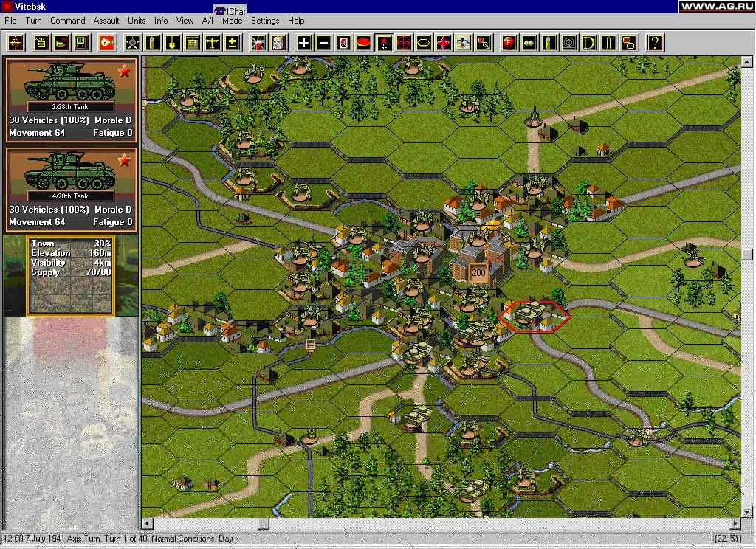Open the Turn menu
This screenshot has width=756, height=549.
point(33,21)
